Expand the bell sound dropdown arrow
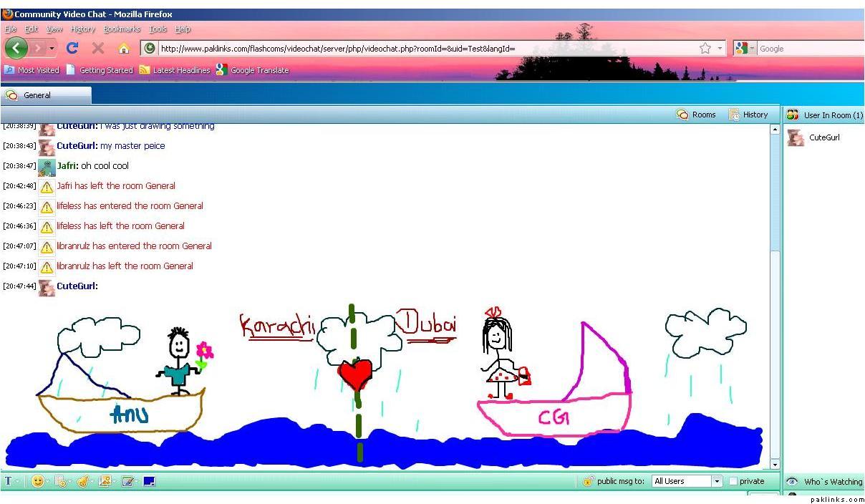This screenshot has height=504, width=865. 92,481
